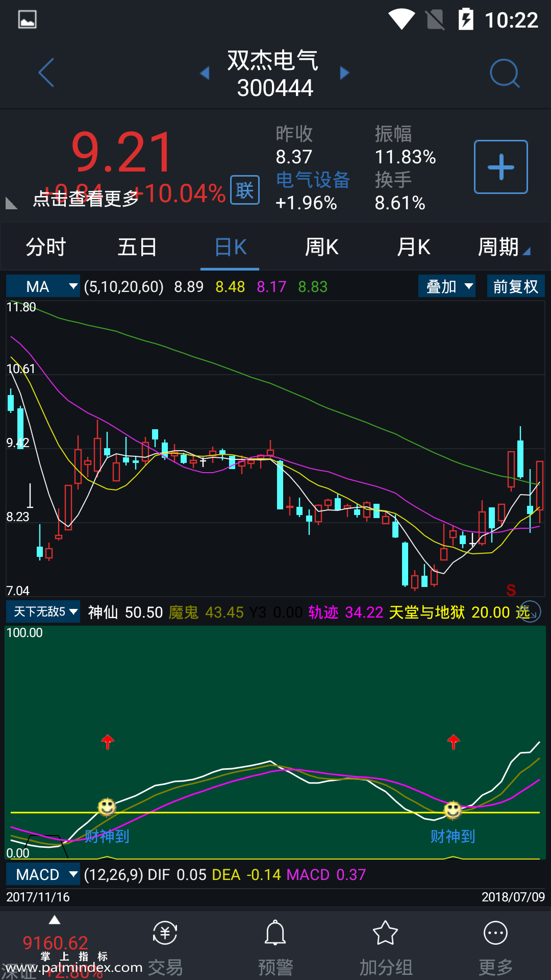Tap the 联 linked badge icon

click(245, 190)
